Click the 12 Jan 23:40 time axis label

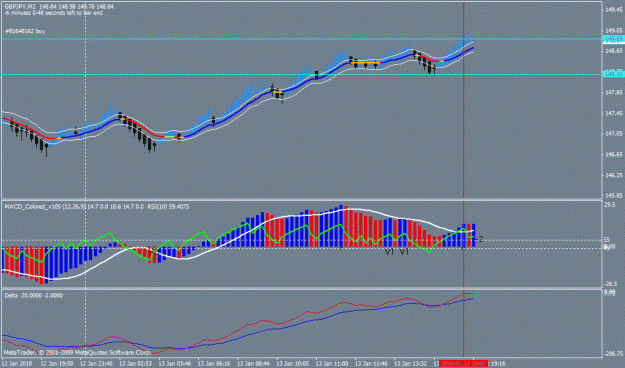coord(96,364)
